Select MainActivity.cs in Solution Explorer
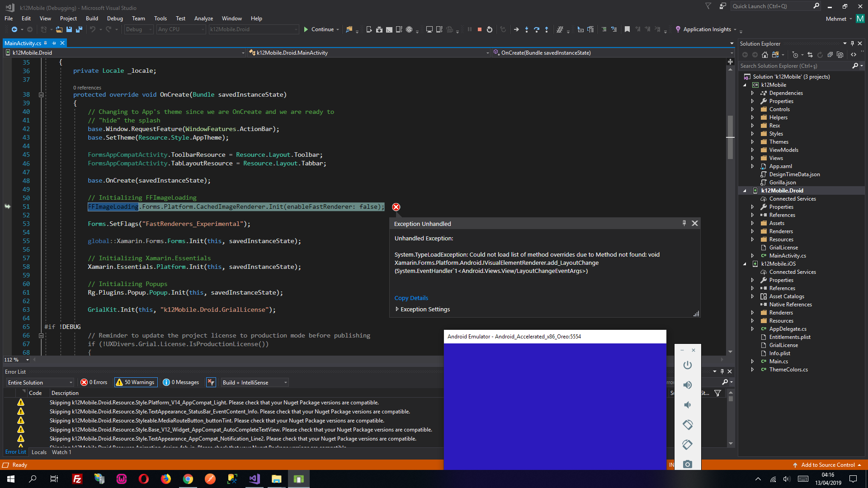Image resolution: width=868 pixels, height=488 pixels. [788, 256]
